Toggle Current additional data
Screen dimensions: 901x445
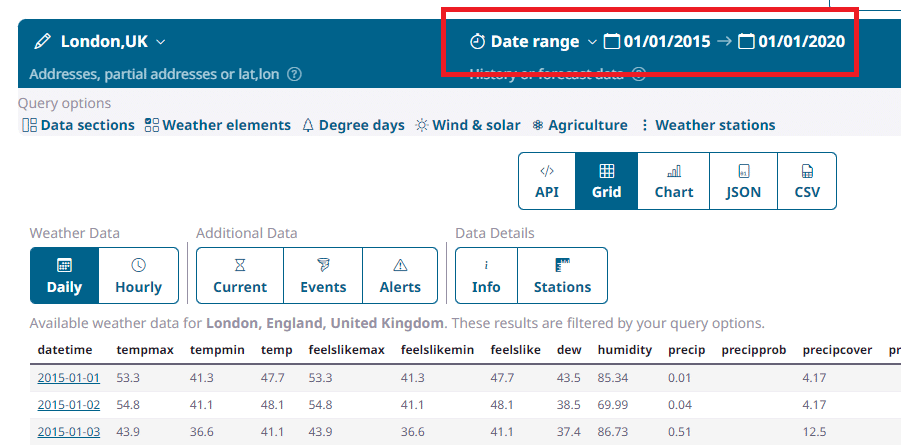[x=239, y=275]
